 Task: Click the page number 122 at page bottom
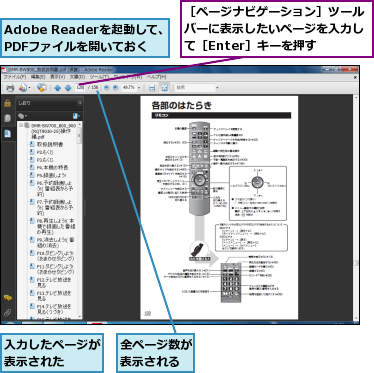pyautogui.click(x=147, y=313)
